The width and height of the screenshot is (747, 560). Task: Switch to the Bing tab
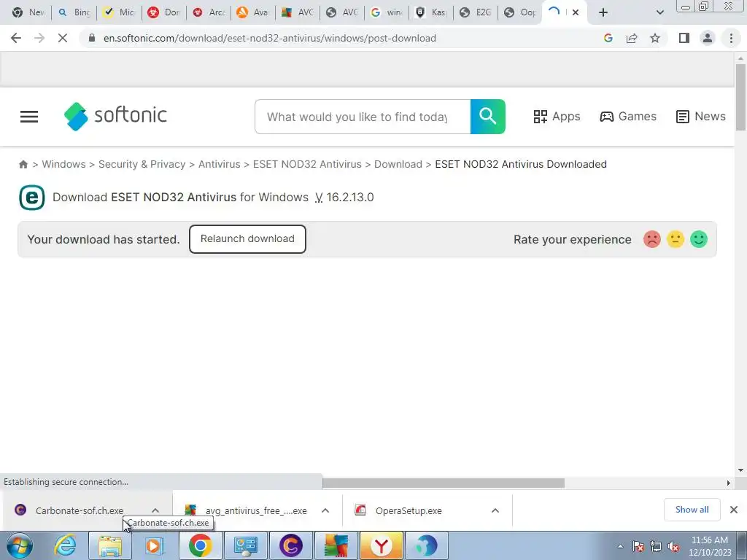click(74, 12)
